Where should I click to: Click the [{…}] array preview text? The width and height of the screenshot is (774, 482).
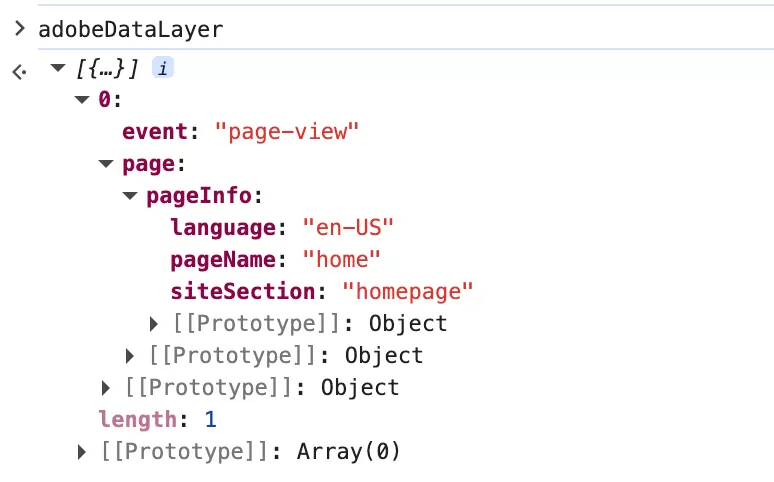107,68
